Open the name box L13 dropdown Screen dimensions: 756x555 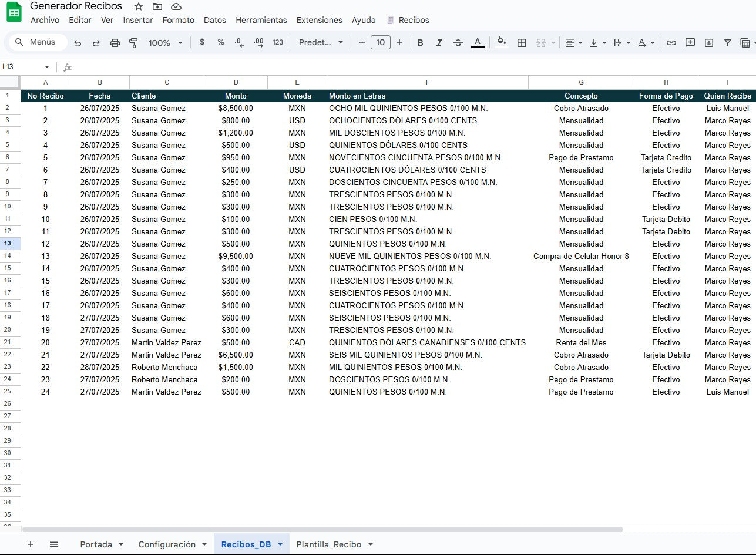coord(47,67)
